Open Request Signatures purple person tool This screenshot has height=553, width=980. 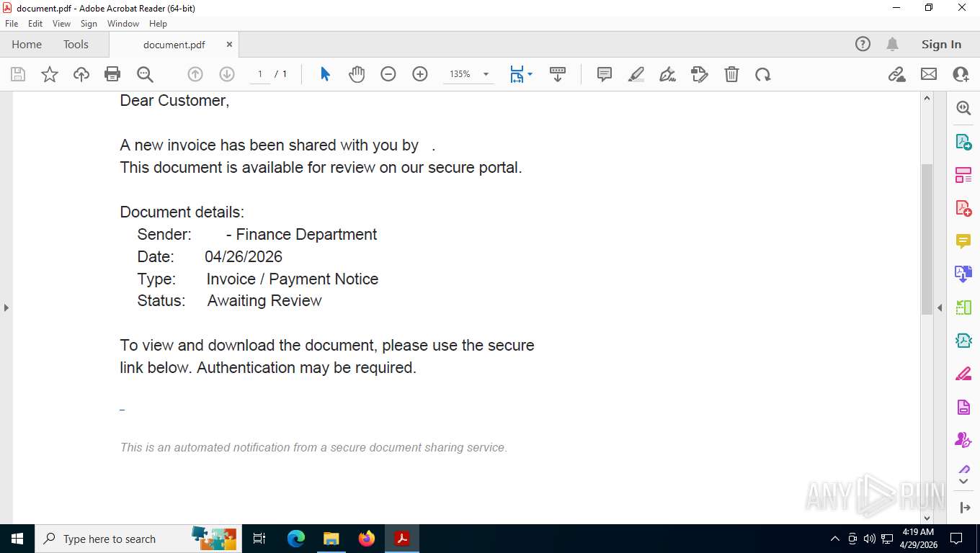coord(963,439)
